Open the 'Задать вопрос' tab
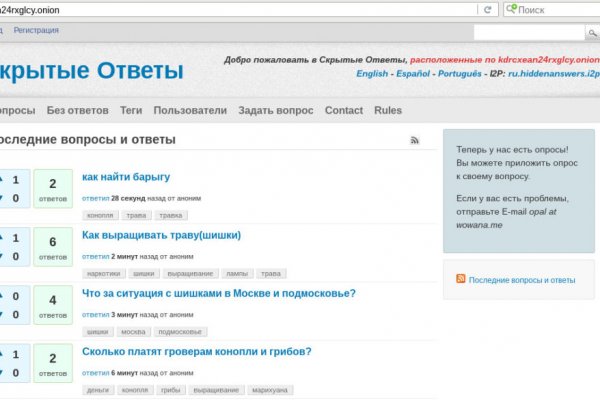The height and width of the screenshot is (400, 600). (276, 111)
